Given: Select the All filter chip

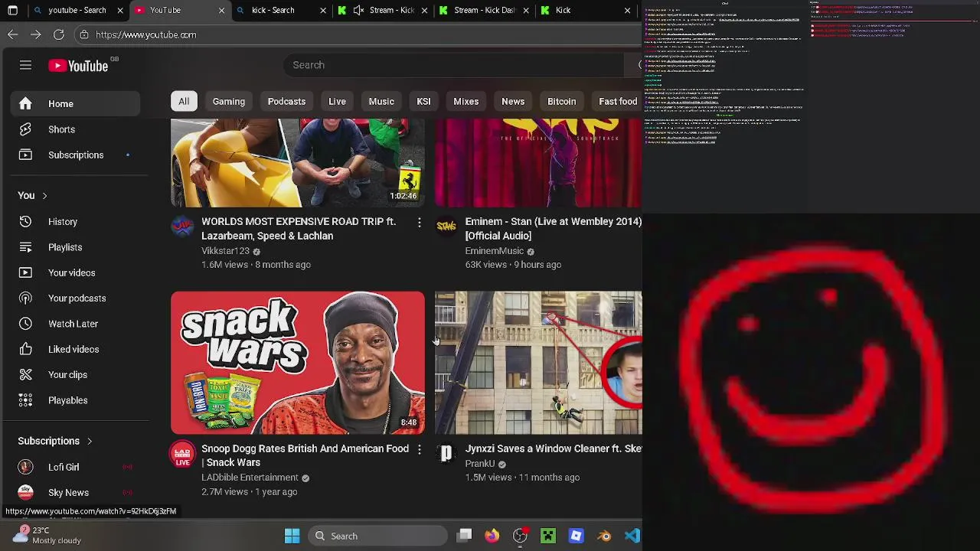Looking at the screenshot, I should click(x=184, y=101).
